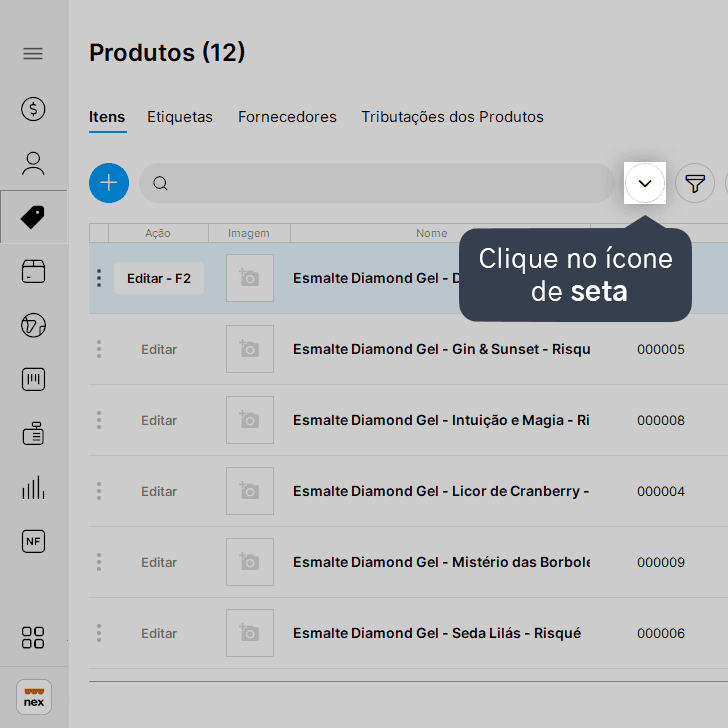
Task: Open three-dot menu for Gin & Sunset row
Action: click(99, 349)
